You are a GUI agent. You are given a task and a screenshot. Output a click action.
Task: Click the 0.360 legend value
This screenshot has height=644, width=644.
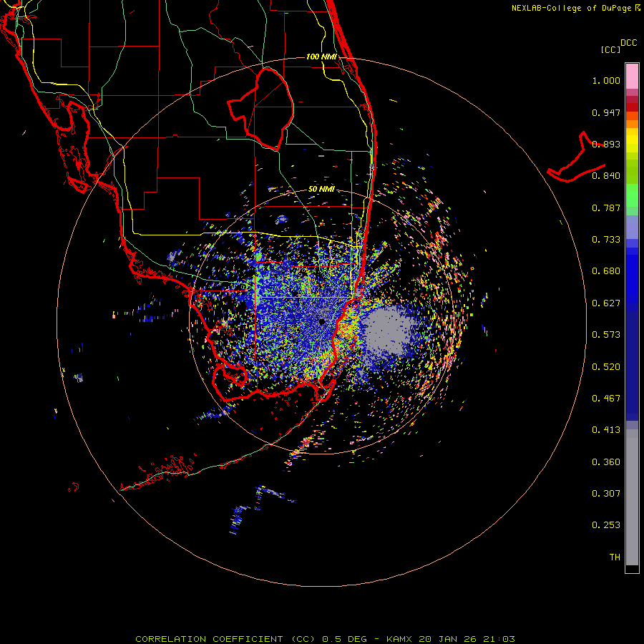[x=606, y=462]
